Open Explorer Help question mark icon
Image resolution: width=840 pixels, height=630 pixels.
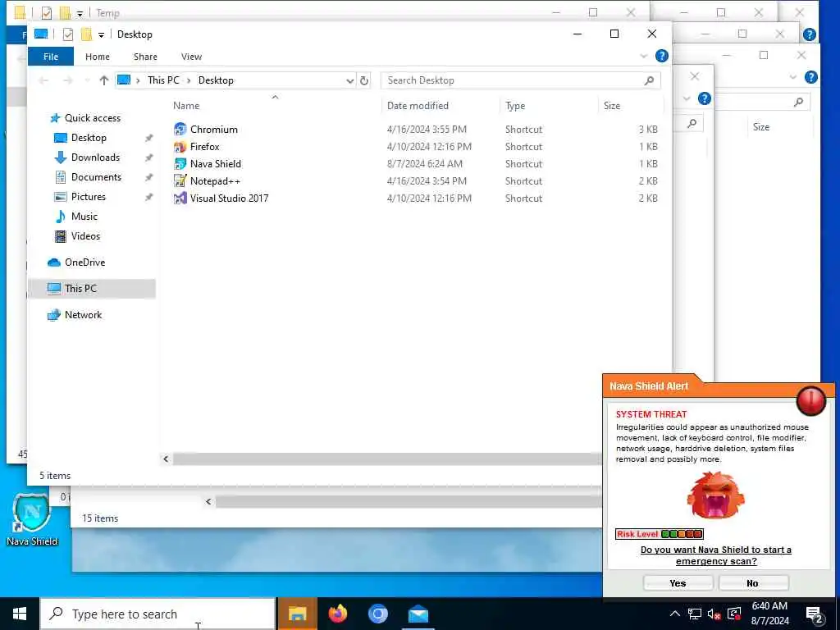coord(662,56)
